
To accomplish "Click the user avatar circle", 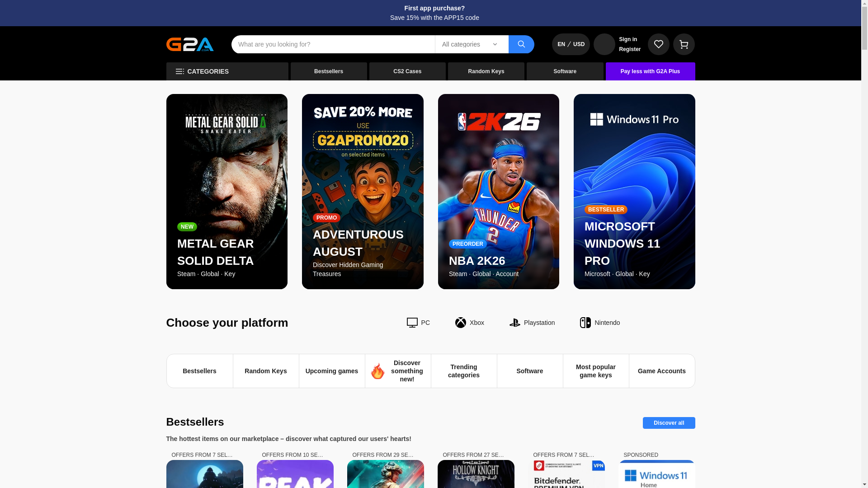I will 604,44.
